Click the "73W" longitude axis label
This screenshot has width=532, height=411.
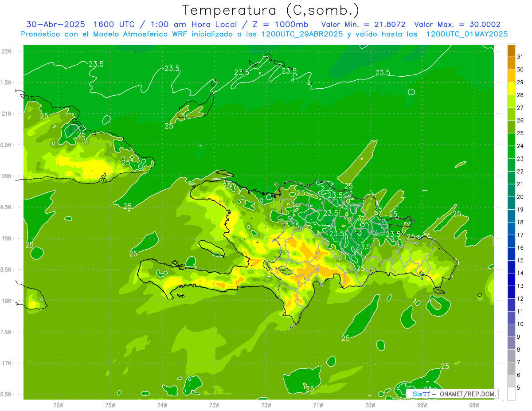pyautogui.click(x=214, y=405)
